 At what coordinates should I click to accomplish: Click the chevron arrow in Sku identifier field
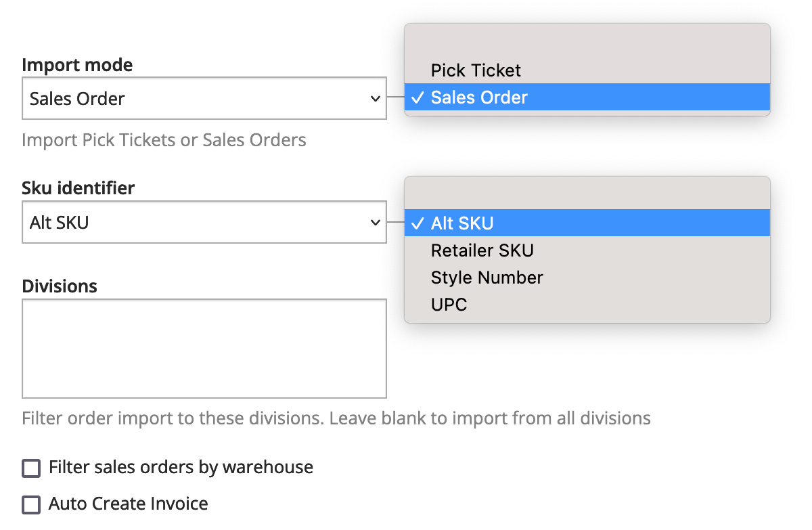376,222
